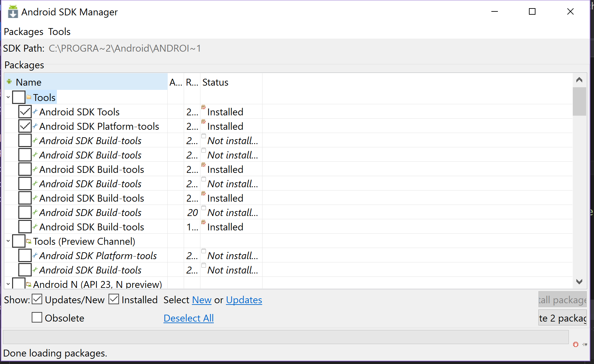
Task: Click the '20' revision cell
Action: click(193, 212)
